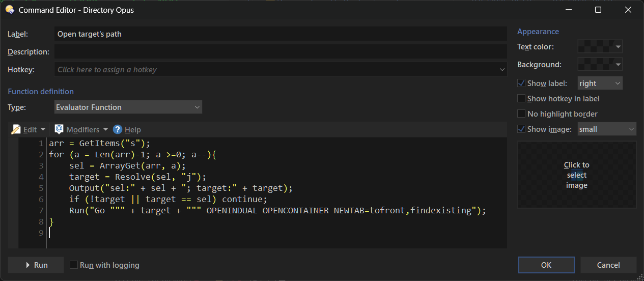Click the Modifiers icon in editor toolbar
Viewport: 644px width, 281px height.
pyautogui.click(x=59, y=129)
